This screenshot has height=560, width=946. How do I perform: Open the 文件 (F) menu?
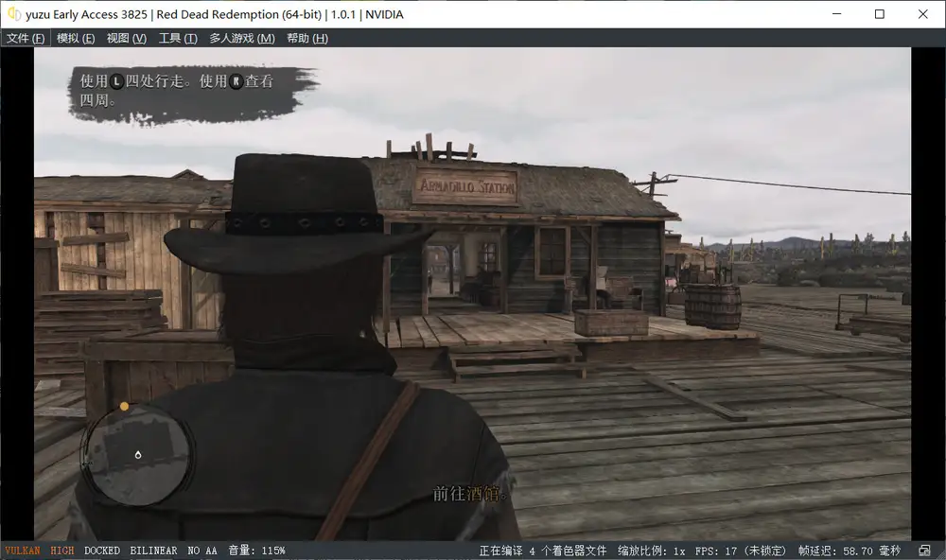pos(26,39)
